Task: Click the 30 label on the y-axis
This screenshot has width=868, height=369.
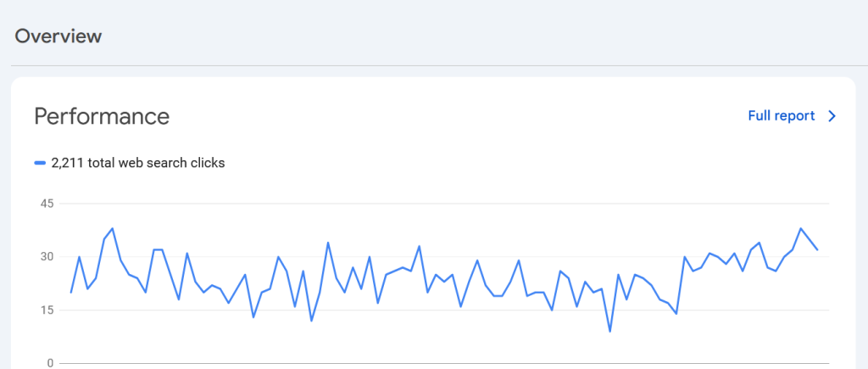Action: [46, 257]
